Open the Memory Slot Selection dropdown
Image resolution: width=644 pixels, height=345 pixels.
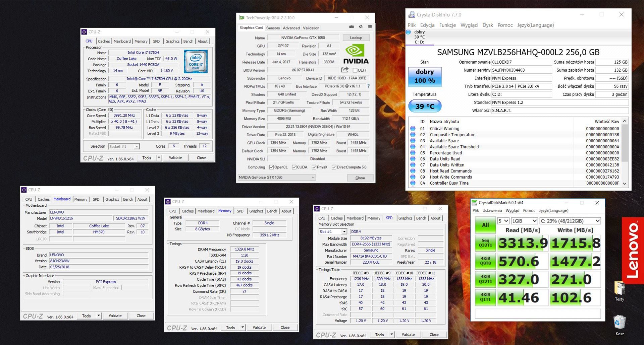pos(344,231)
